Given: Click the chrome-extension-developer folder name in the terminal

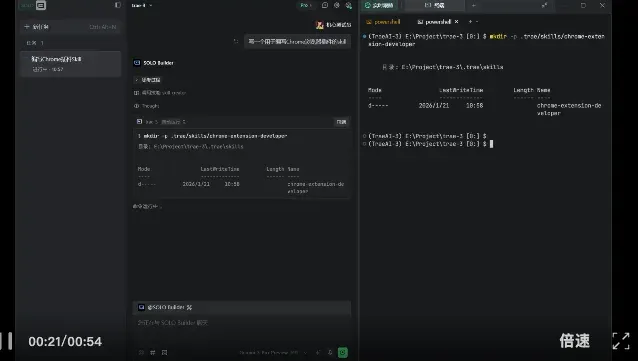Looking at the screenshot, I should [x=569, y=109].
